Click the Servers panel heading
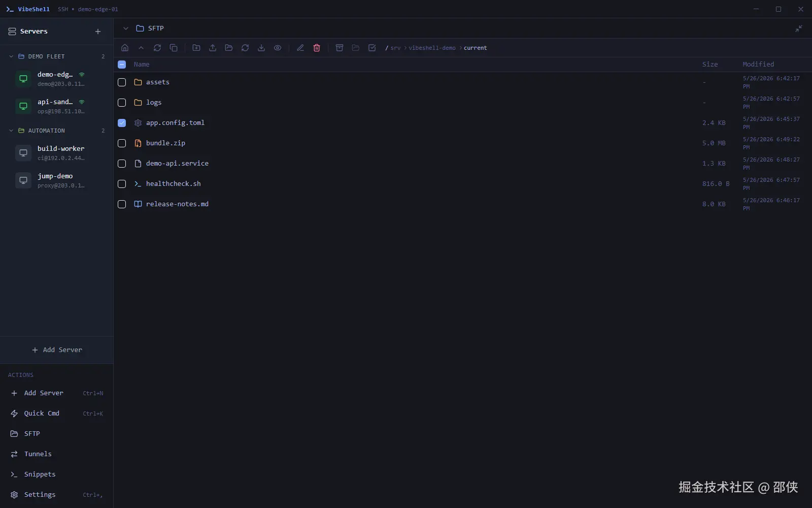 34,31
